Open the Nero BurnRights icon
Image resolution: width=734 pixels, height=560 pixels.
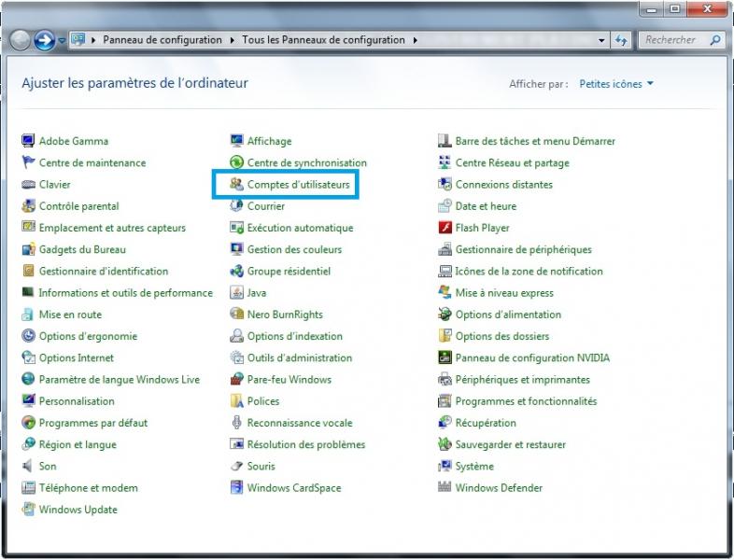tap(237, 315)
